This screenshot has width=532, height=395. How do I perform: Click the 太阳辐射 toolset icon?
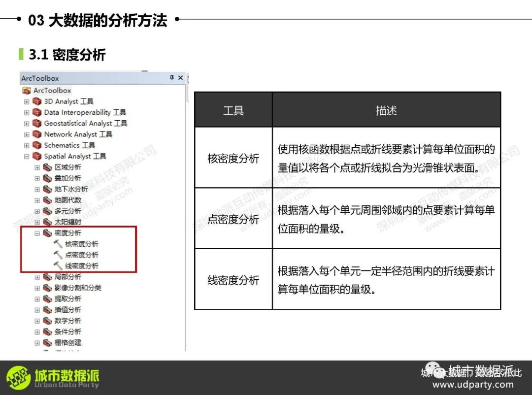click(x=47, y=222)
